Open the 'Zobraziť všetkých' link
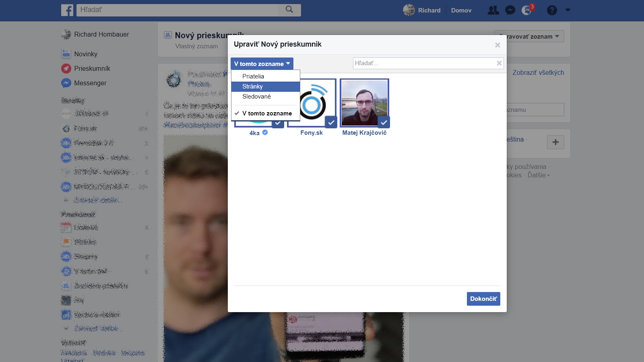Viewport: 644px width, 362px height. (x=538, y=72)
